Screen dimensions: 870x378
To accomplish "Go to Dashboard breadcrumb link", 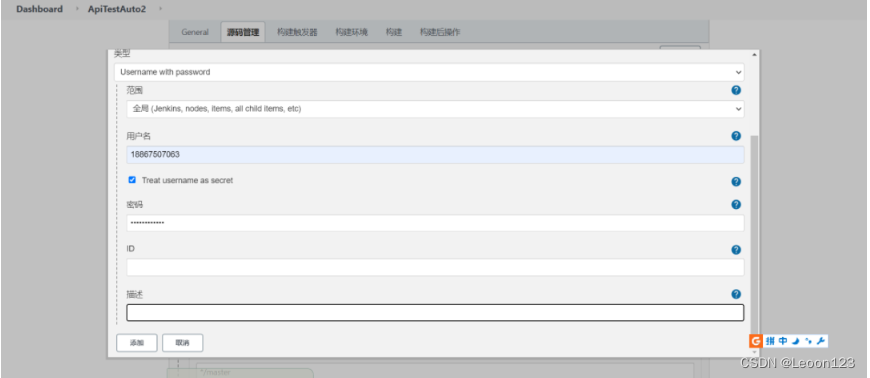I will [x=39, y=9].
